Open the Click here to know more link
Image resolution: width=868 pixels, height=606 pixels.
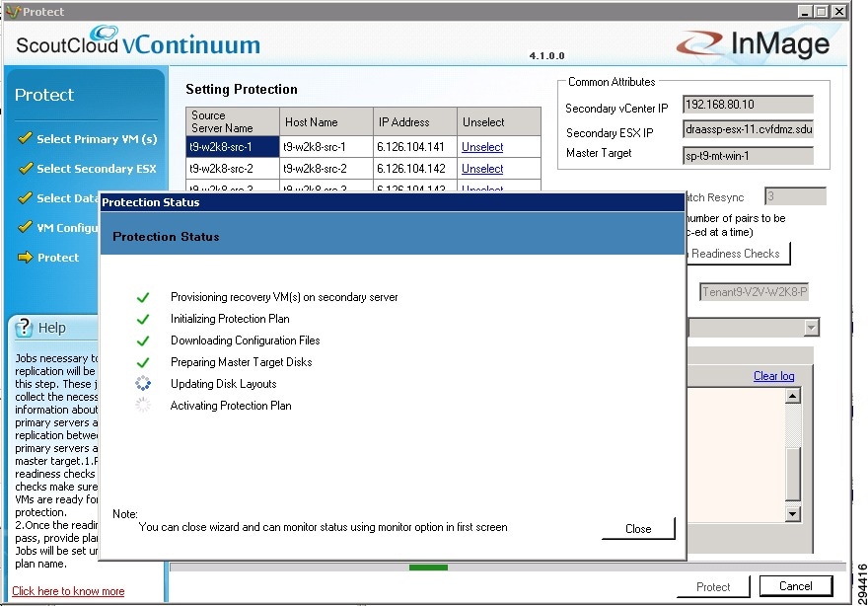click(68, 591)
